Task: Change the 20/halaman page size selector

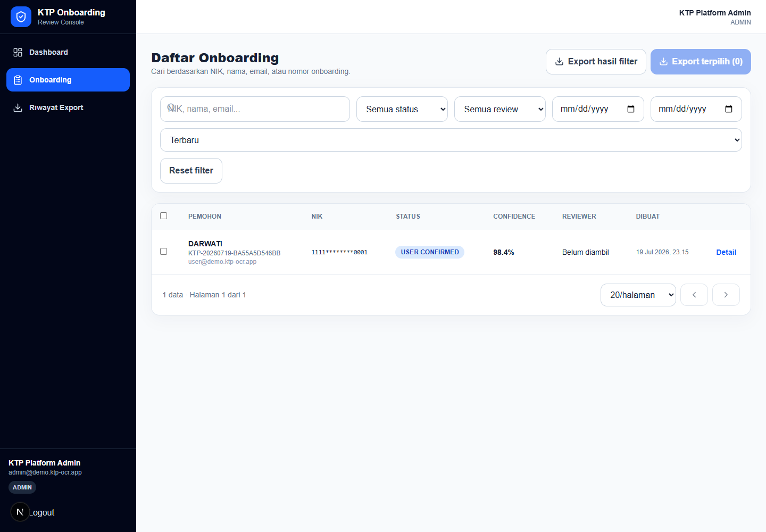Action: 638,295
